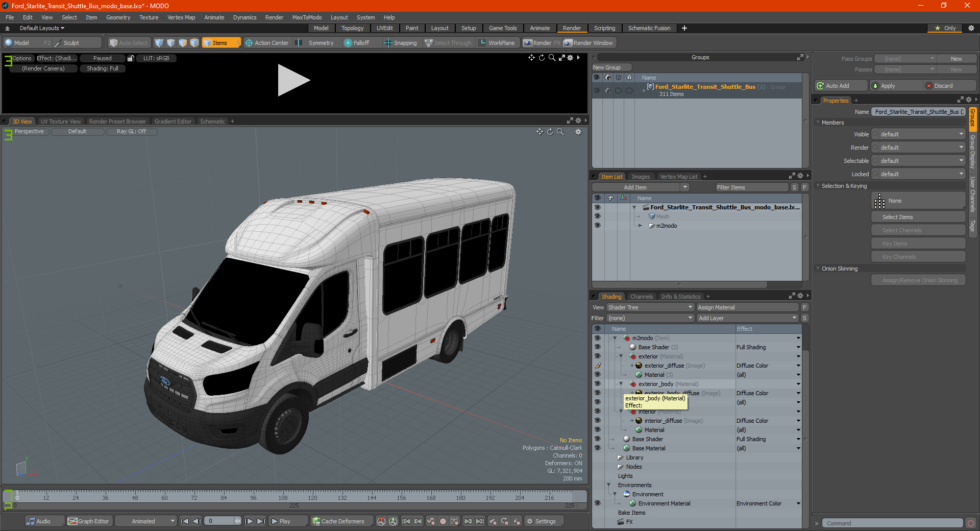Switch to the UV Texture View tab
Image resolution: width=980 pixels, height=531 pixels.
(x=60, y=122)
